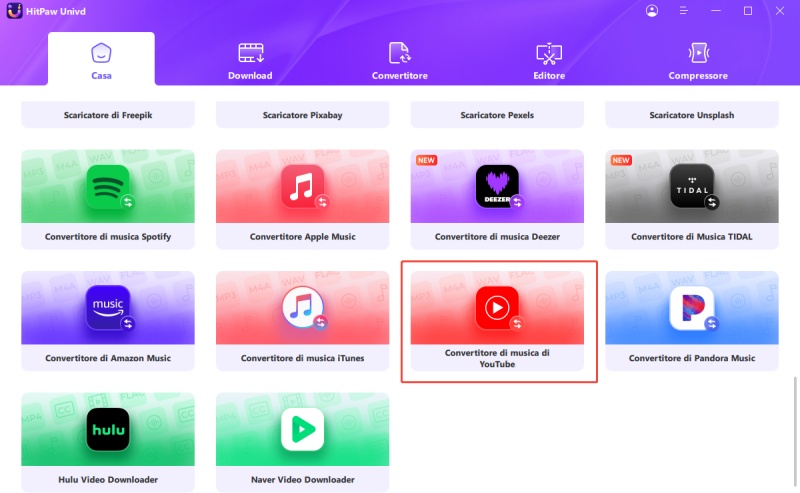Select Convertitore di musica Deezer label

497,236
